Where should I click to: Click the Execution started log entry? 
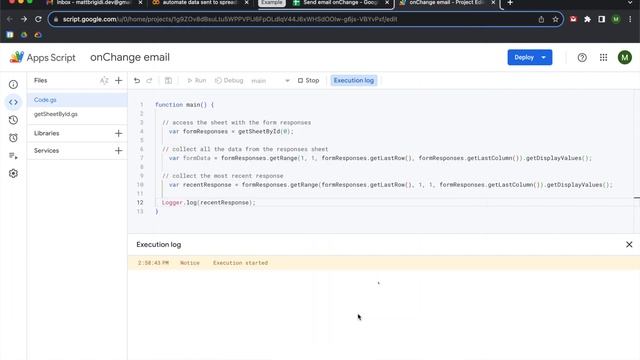click(x=240, y=263)
